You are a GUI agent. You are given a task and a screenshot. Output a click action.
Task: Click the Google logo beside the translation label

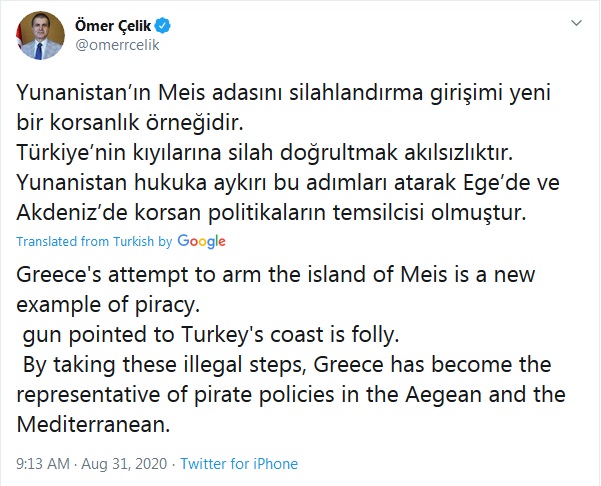(x=202, y=241)
